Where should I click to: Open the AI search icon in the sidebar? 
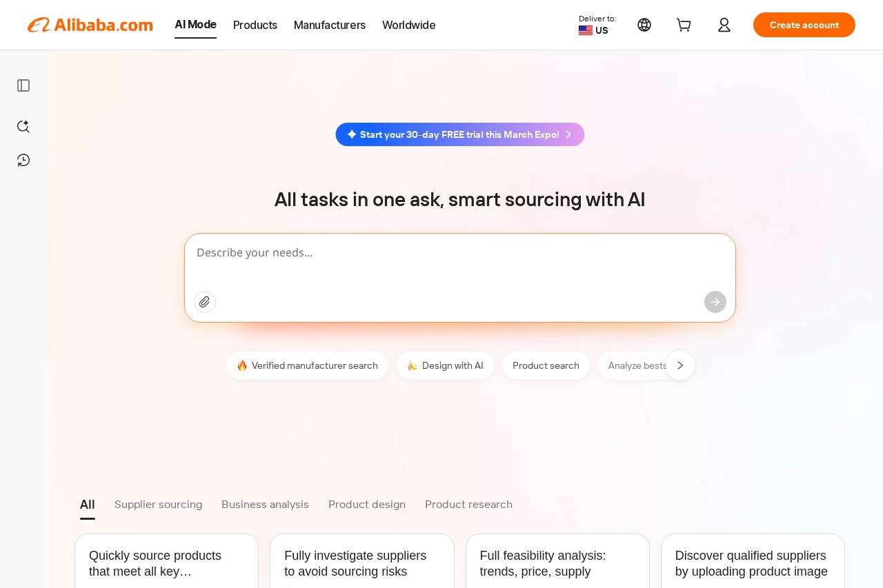click(23, 126)
